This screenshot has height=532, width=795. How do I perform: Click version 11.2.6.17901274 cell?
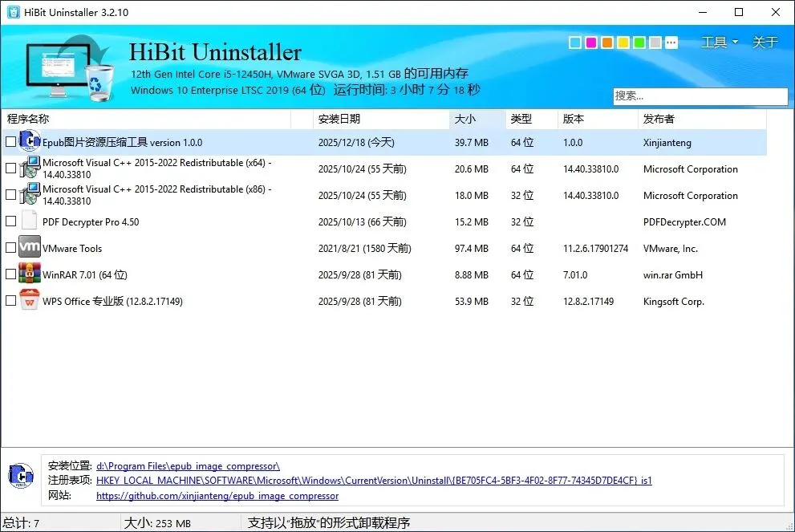pos(596,249)
